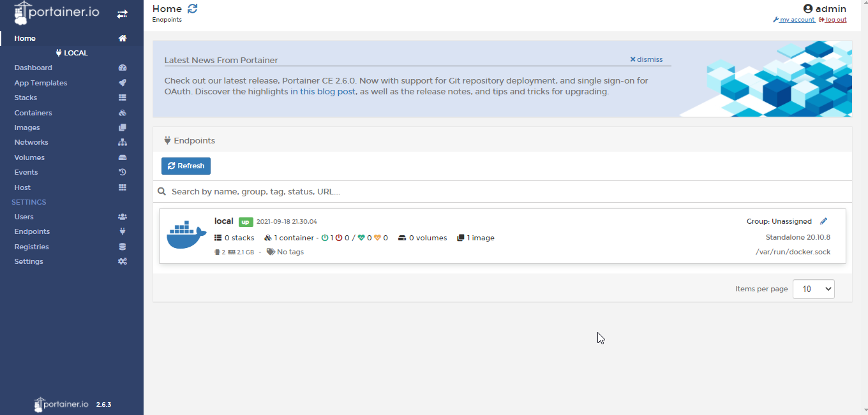
Task: Click '/var/run/docker.sock' text
Action: tap(793, 252)
